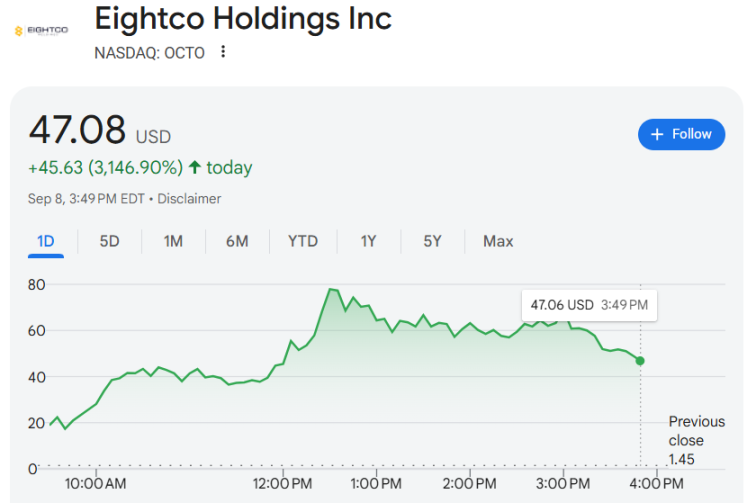
Task: Open the Disclaimer link
Action: coord(189,199)
